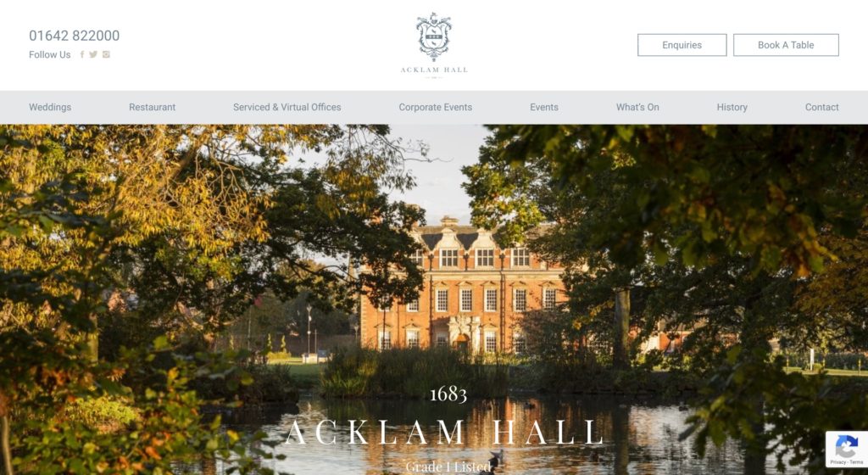This screenshot has width=868, height=475.
Task: Click the Book A Table button
Action: point(786,45)
